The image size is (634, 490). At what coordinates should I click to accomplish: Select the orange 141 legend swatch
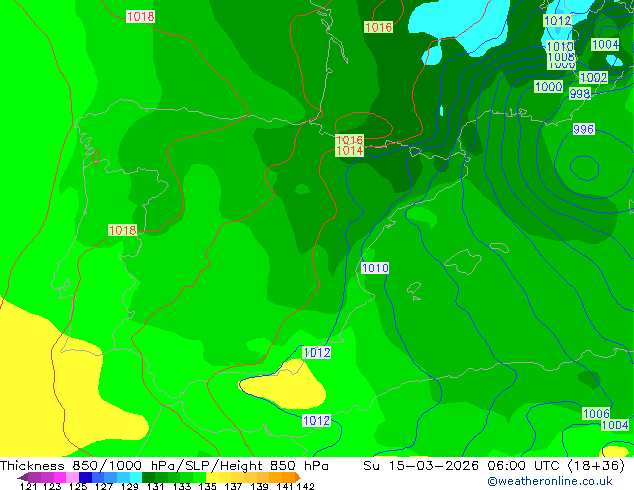point(289,477)
